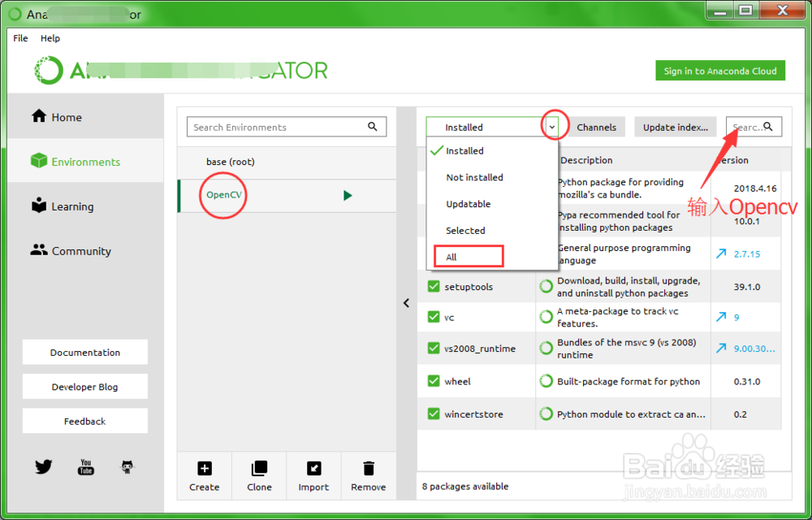
Task: Click version text 2018.4.16
Action: [x=755, y=188]
